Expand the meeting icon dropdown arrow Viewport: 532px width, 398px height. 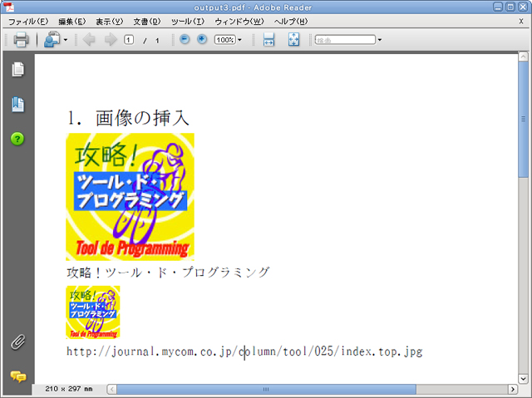coord(66,40)
